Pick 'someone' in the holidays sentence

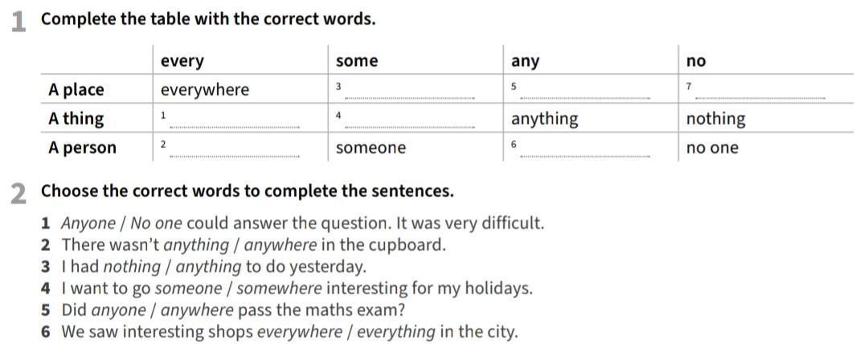(x=188, y=288)
